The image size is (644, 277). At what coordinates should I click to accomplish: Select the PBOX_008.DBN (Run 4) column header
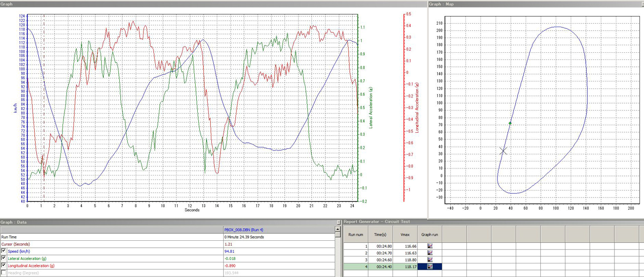(244, 230)
